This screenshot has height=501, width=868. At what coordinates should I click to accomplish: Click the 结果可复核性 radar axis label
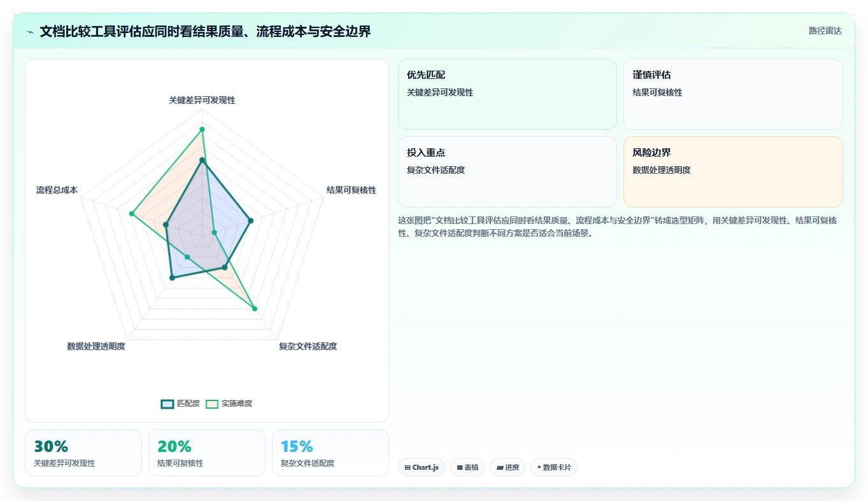point(352,190)
